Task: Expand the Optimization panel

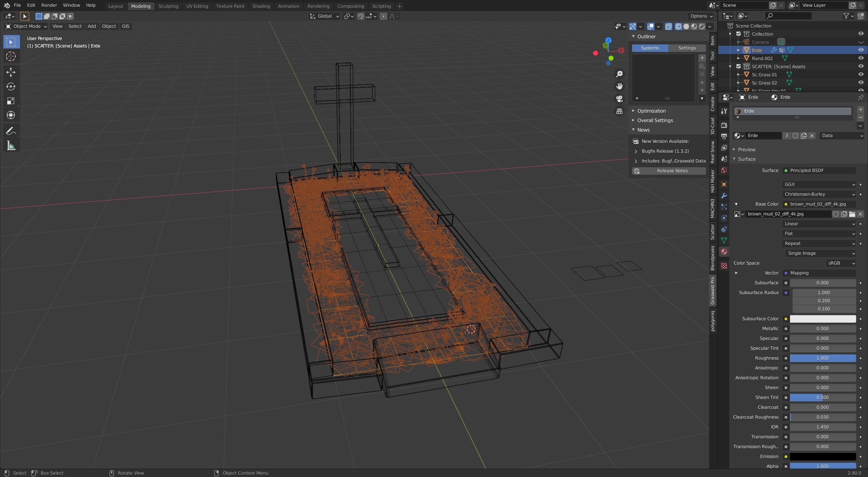Action: [651, 111]
